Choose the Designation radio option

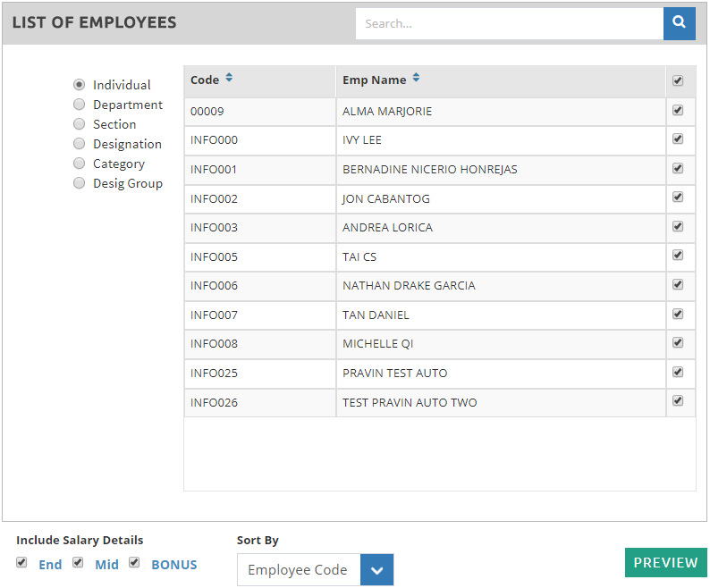80,144
